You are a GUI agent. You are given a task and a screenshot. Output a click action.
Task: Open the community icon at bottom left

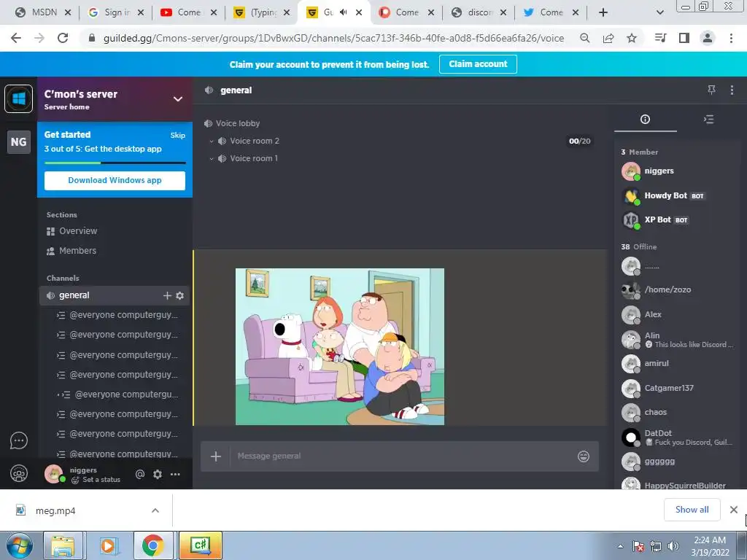[18, 473]
